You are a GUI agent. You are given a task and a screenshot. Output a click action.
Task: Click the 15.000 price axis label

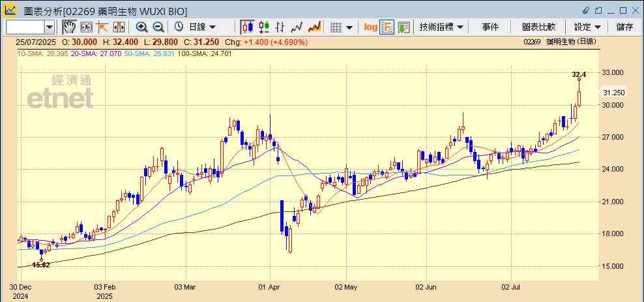pos(613,266)
